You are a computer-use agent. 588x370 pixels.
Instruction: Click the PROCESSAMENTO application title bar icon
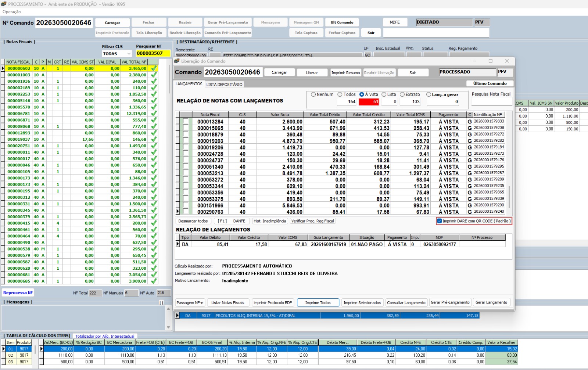[4, 4]
